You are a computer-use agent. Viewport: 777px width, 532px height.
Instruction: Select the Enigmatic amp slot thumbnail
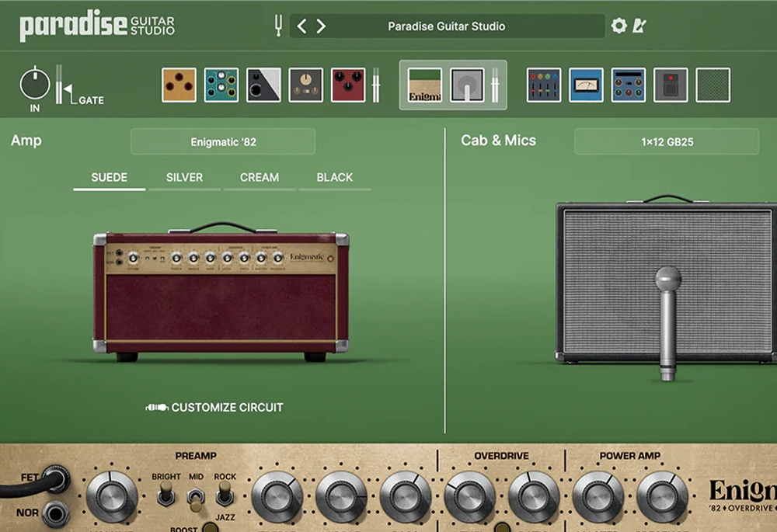[x=425, y=85]
